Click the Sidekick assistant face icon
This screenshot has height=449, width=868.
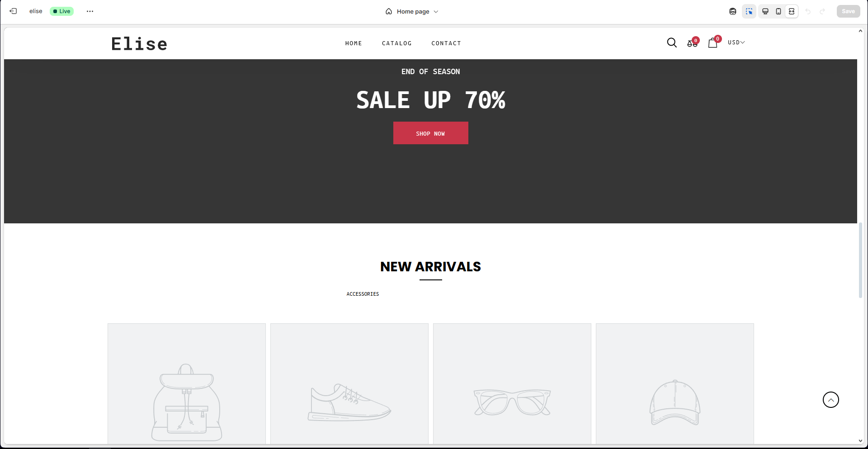pos(733,11)
